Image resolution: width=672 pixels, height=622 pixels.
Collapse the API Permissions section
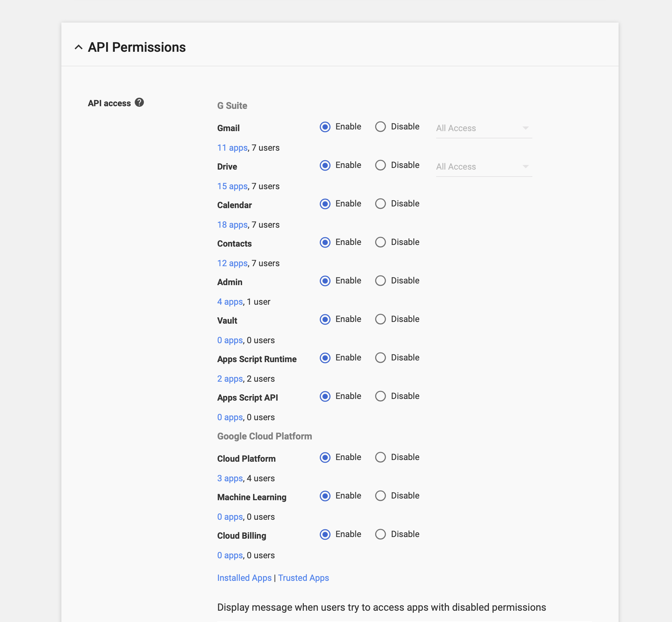(x=78, y=47)
